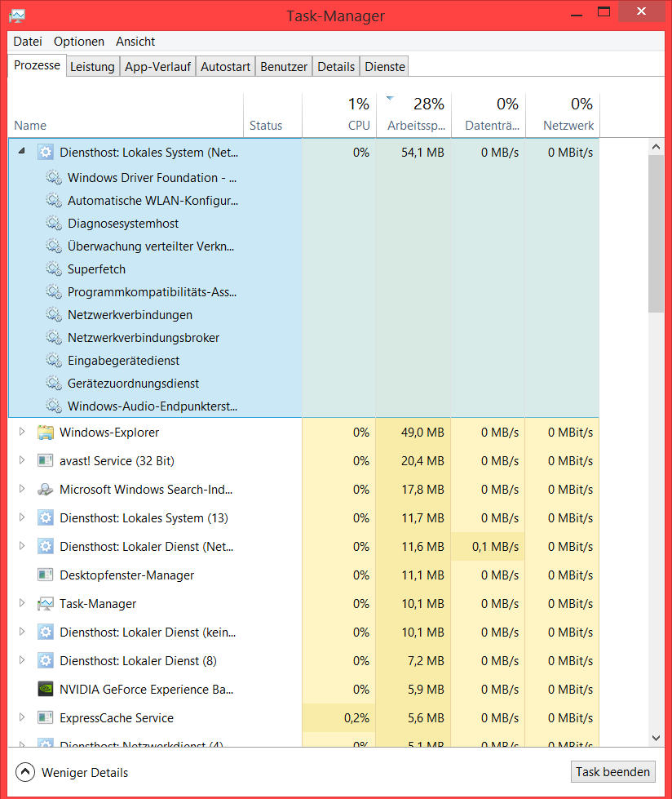Viewport: 672px width, 799px height.
Task: Click the Task-Manager process row icon
Action: [x=46, y=603]
